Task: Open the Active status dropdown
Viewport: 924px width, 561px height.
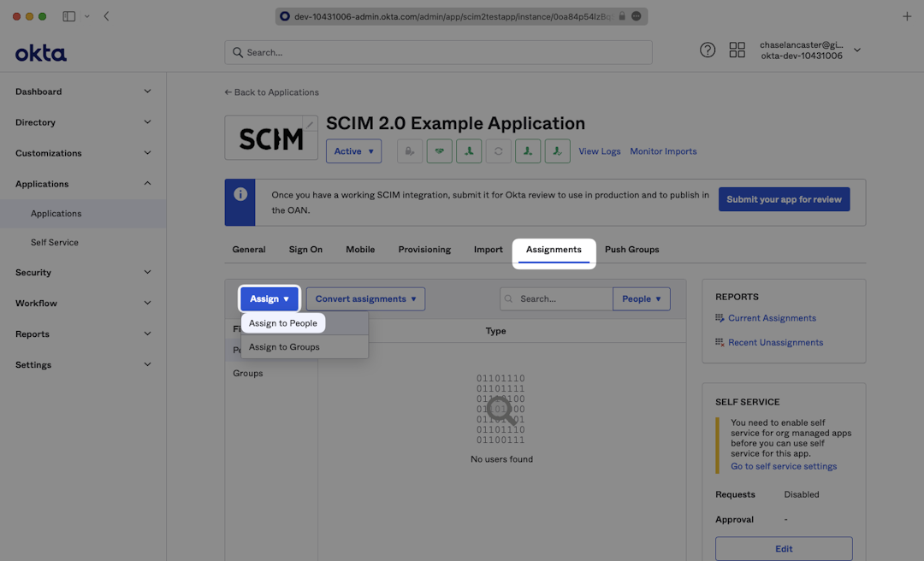Action: 353,151
